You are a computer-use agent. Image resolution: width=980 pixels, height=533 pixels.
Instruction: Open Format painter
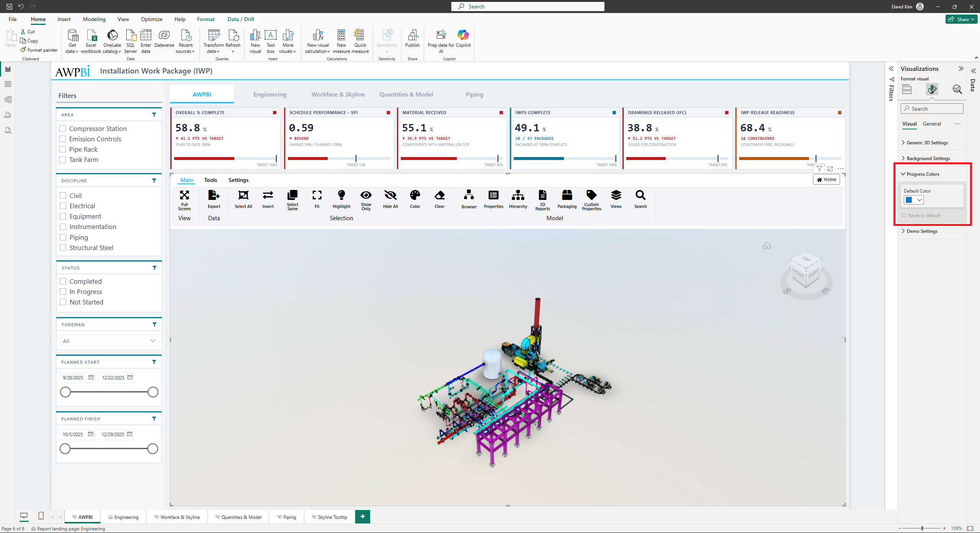coord(39,50)
